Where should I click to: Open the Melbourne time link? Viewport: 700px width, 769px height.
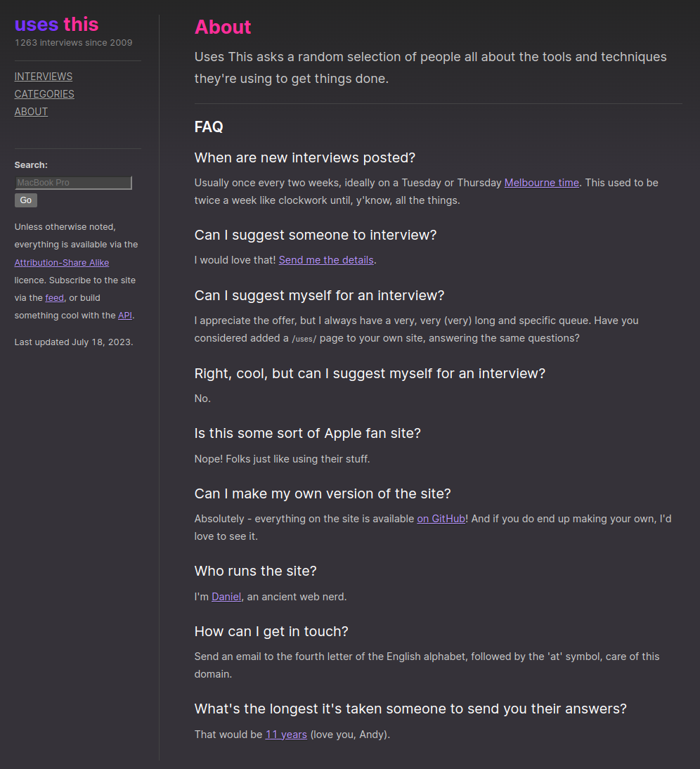(x=542, y=183)
